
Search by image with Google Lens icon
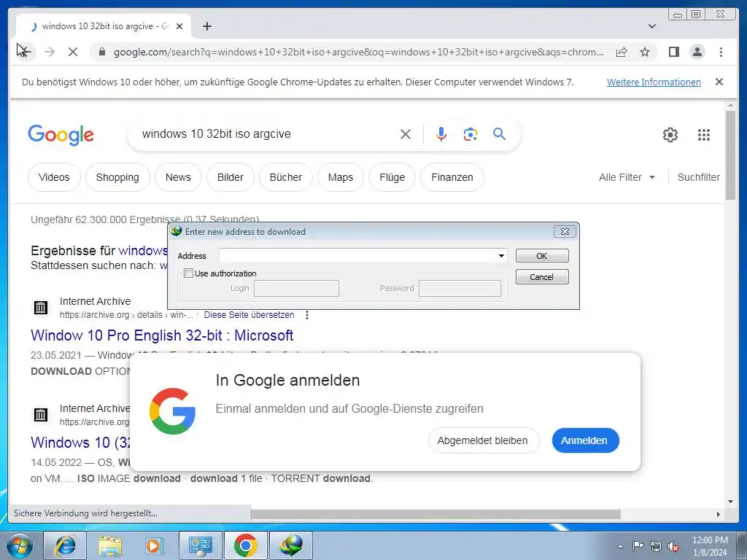tap(471, 134)
